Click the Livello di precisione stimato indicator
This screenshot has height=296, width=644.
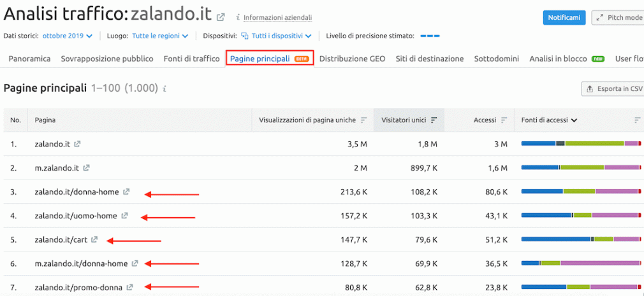tap(430, 36)
